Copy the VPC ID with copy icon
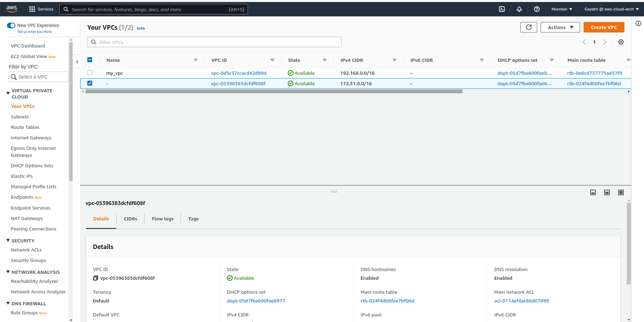The image size is (644, 322). 96,278
